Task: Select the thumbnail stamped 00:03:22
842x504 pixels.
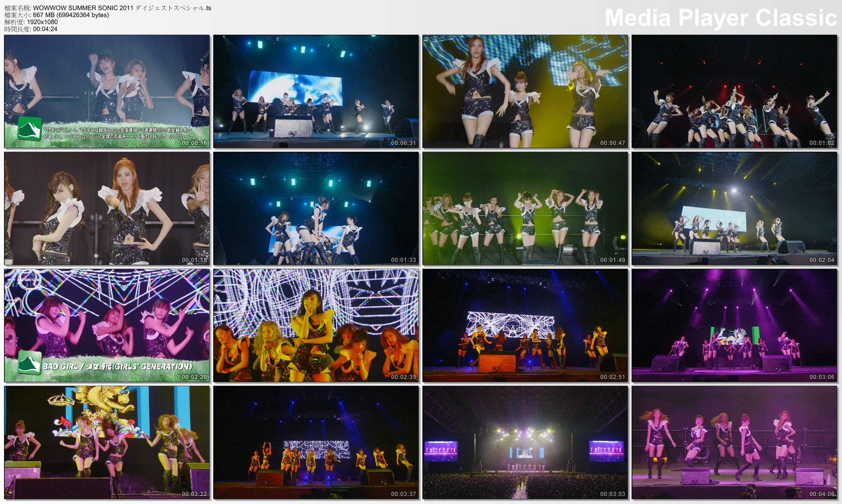Action: [107, 442]
